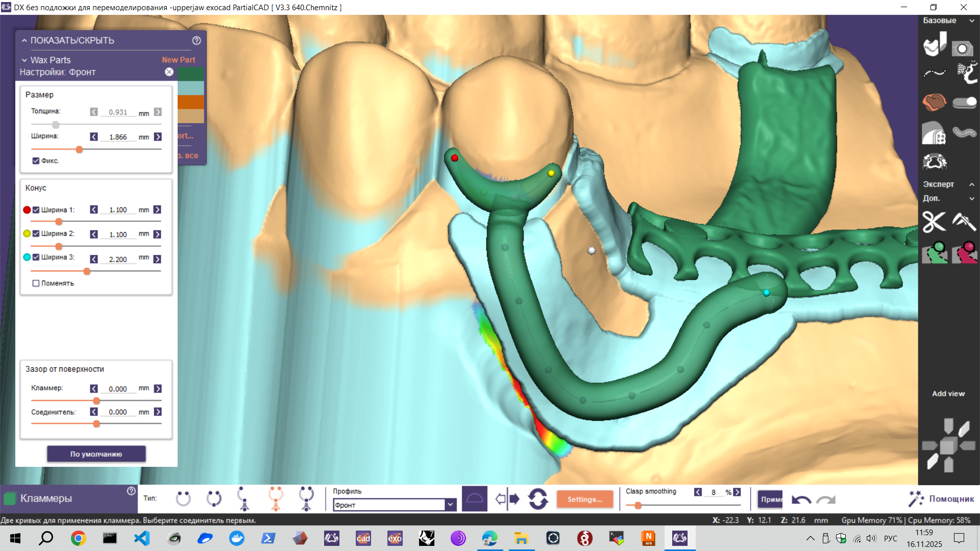Select the fourth clasp type icon
The height and width of the screenshot is (551, 980).
coord(276,498)
